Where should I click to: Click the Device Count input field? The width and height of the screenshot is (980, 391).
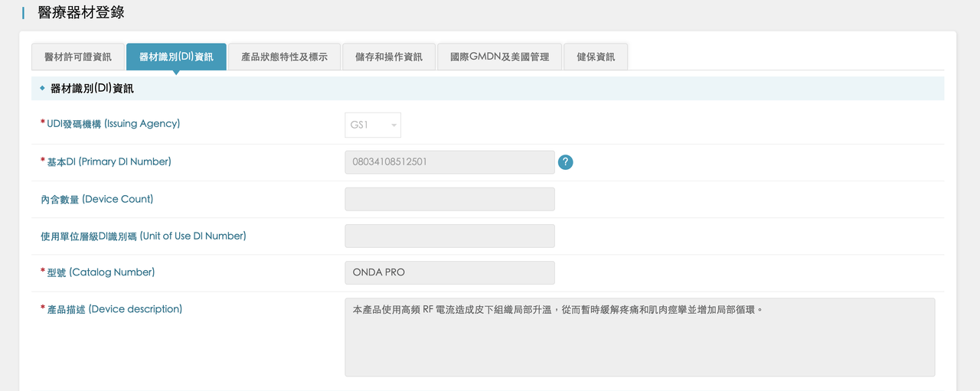click(449, 199)
